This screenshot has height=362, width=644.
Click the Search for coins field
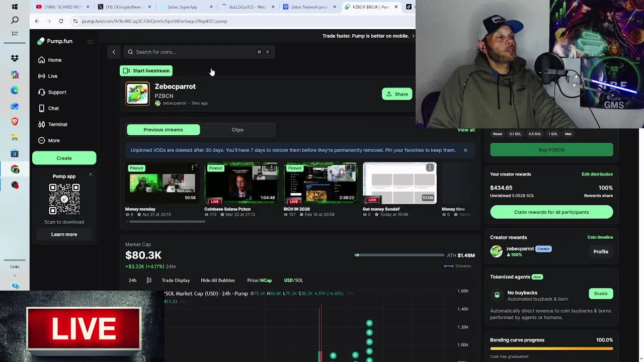200,52
